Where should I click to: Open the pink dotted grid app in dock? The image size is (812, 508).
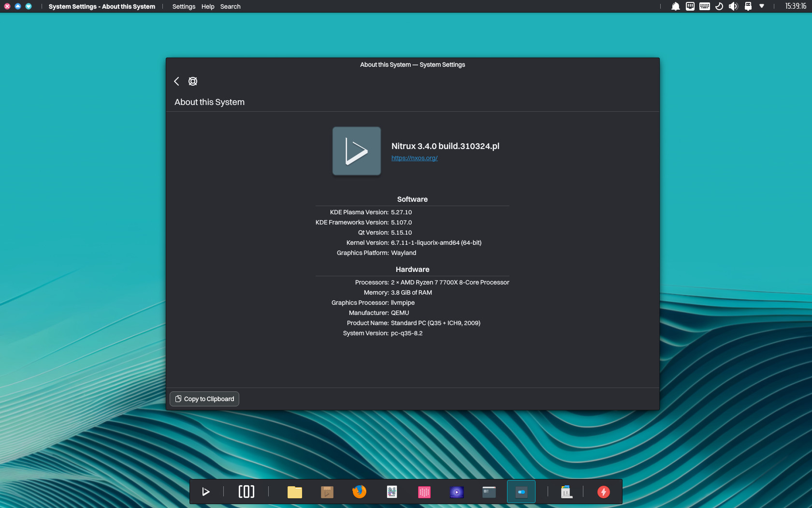tap(424, 492)
